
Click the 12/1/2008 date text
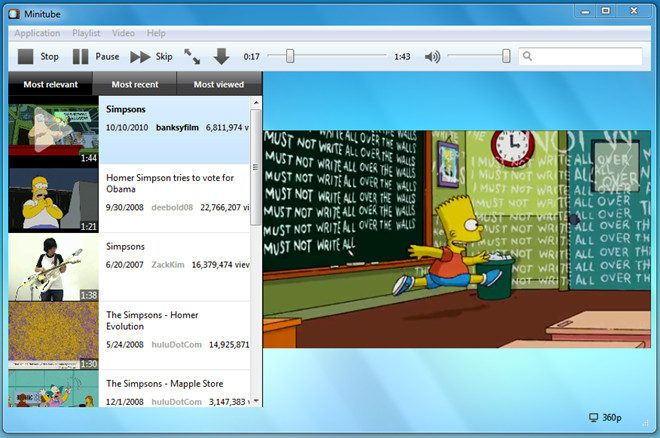tap(125, 402)
